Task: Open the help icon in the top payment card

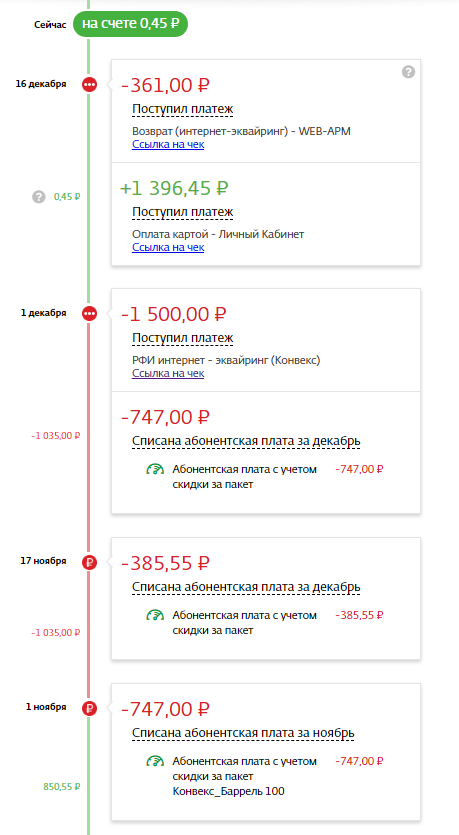Action: pos(408,72)
